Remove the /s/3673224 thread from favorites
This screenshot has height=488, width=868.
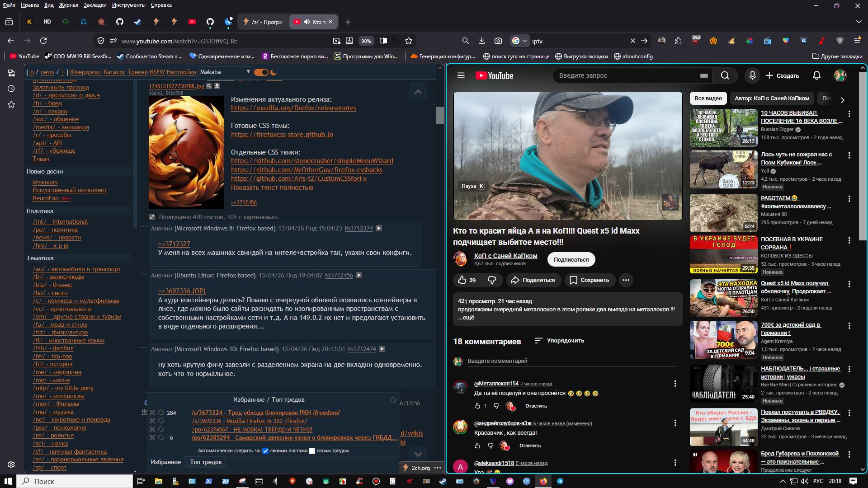click(152, 413)
